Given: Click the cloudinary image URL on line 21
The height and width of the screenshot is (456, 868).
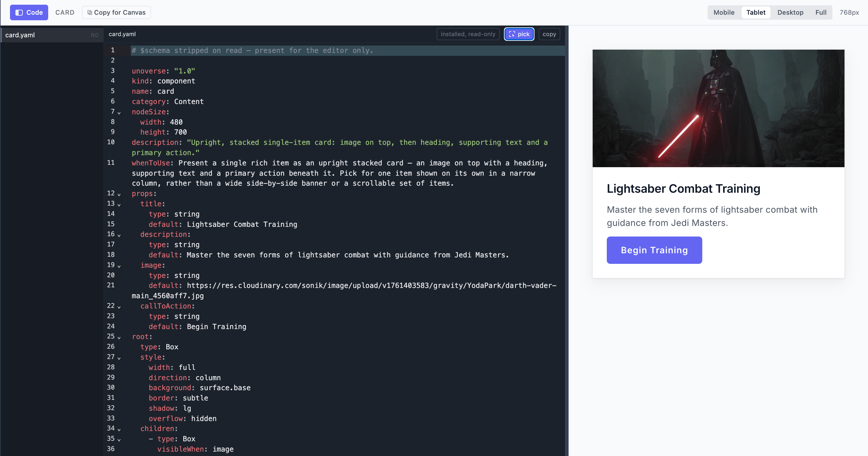Looking at the screenshot, I should click(x=344, y=291).
